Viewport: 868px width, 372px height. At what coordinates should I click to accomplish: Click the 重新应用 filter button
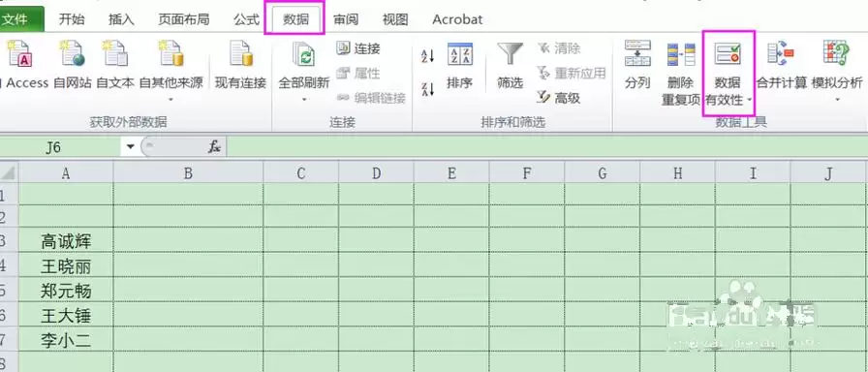click(x=572, y=73)
